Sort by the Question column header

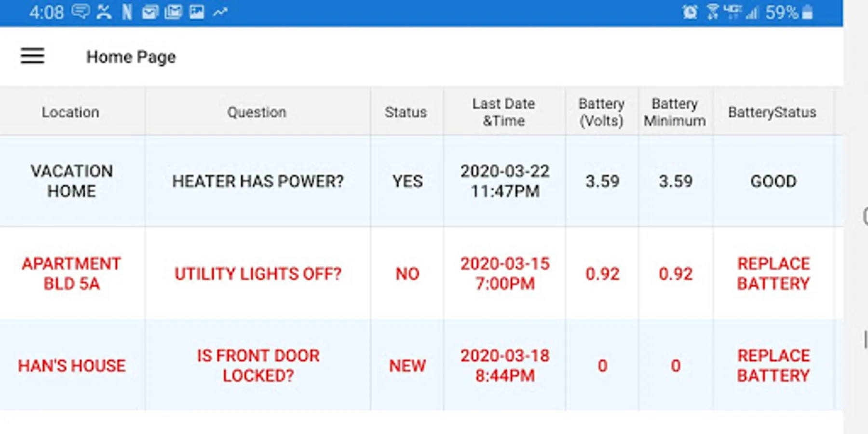click(x=257, y=112)
